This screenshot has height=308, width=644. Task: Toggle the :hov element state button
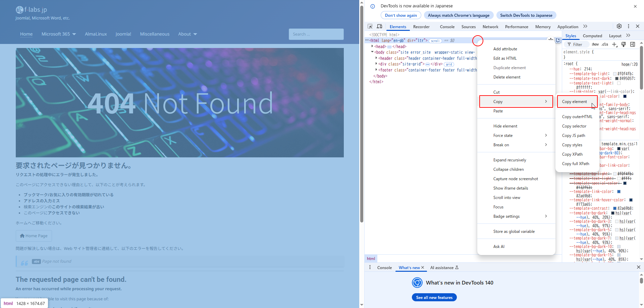tap(595, 44)
